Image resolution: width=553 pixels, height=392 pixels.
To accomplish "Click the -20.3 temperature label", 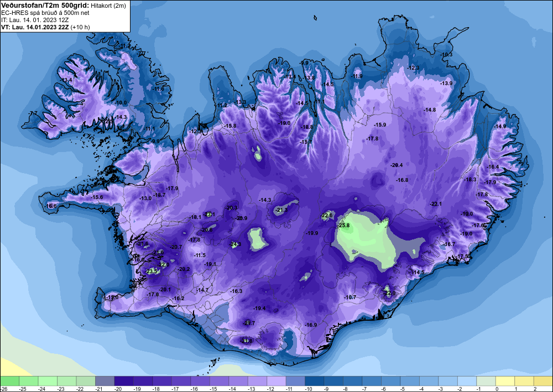I will click(x=232, y=208).
